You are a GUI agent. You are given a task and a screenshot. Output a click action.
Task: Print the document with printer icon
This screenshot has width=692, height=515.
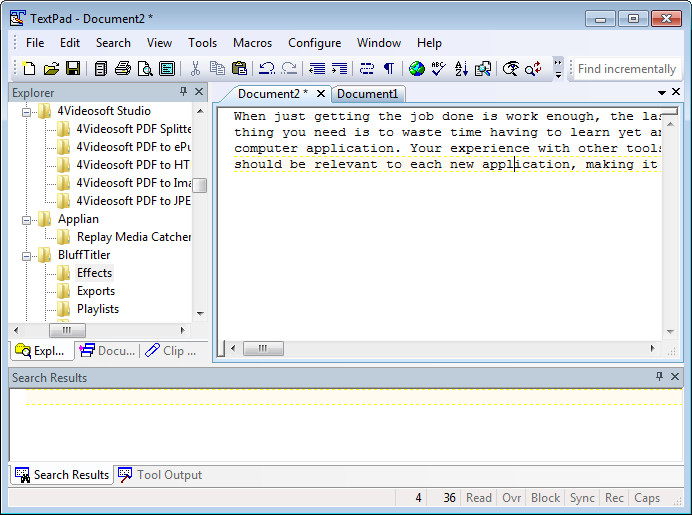pos(123,68)
